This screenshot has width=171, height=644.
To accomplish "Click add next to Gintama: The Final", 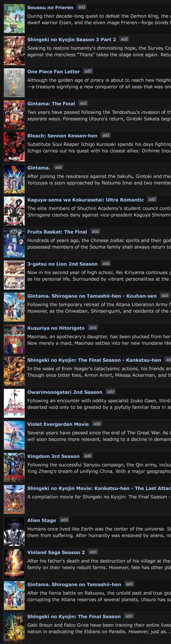I will click(x=83, y=103).
